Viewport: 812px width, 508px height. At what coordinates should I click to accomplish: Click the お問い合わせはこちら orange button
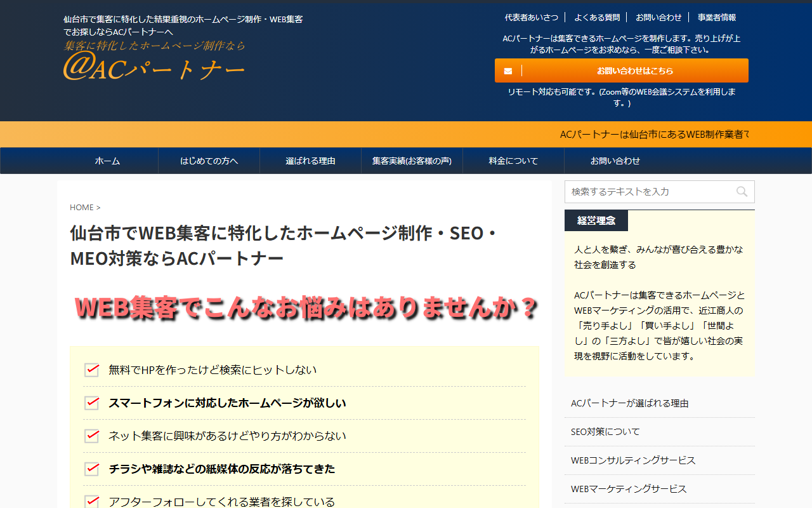click(621, 70)
